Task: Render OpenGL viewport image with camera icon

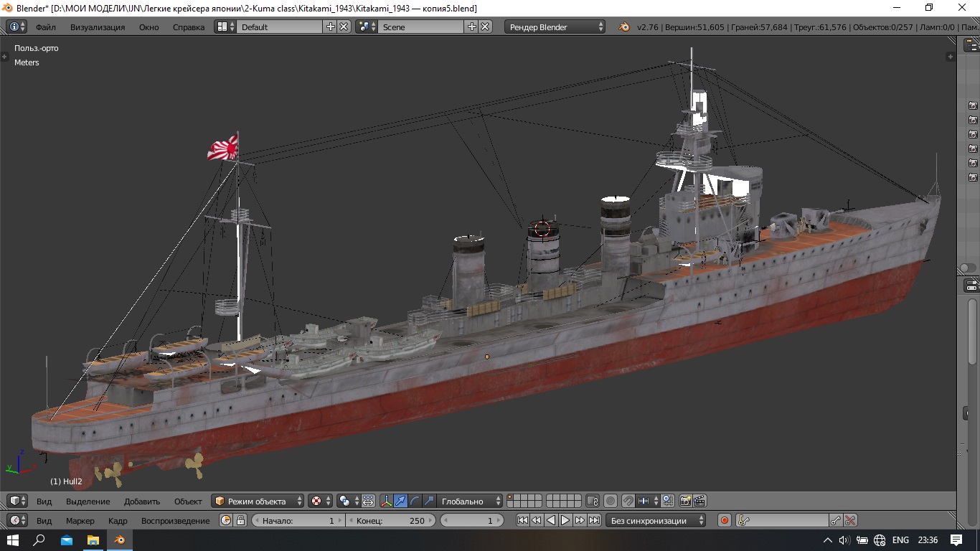Action: [x=685, y=501]
